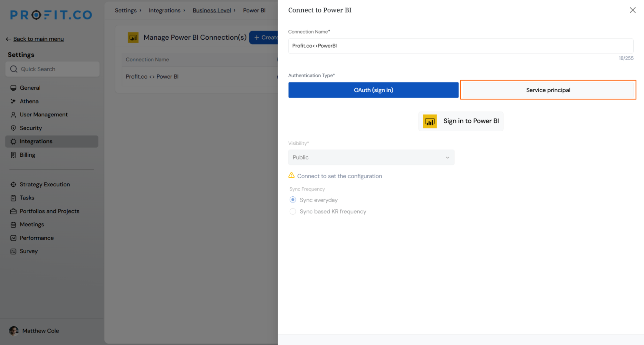Click the Tasks clipboard icon
Viewport: 644px width, 345px height.
click(x=13, y=198)
